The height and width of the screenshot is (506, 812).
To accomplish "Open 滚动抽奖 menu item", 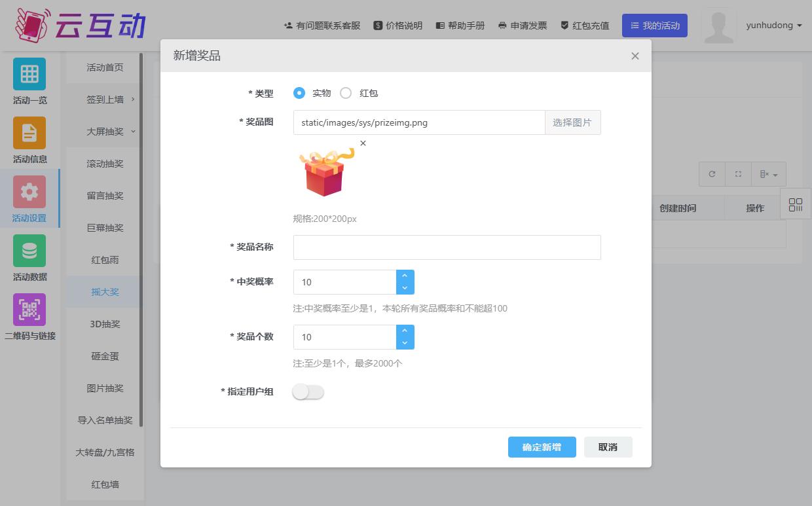I will [105, 164].
